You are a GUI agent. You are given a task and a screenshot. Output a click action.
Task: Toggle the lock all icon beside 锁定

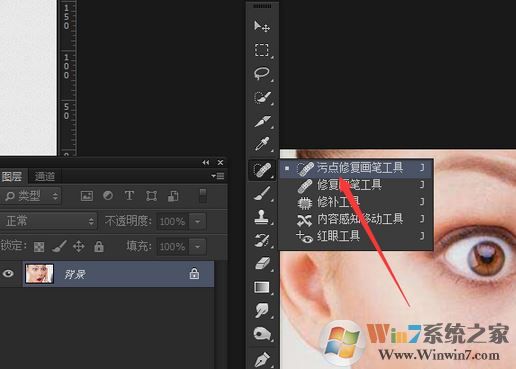coord(99,247)
